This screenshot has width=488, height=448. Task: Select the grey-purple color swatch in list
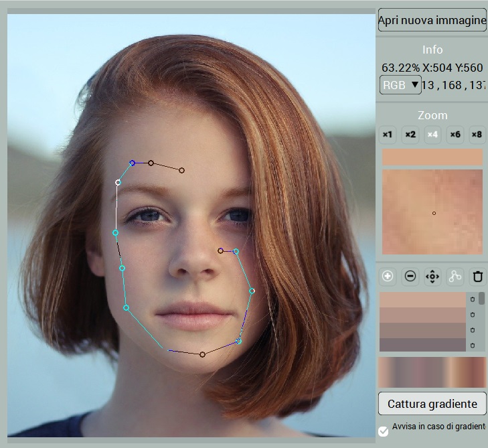(422, 345)
